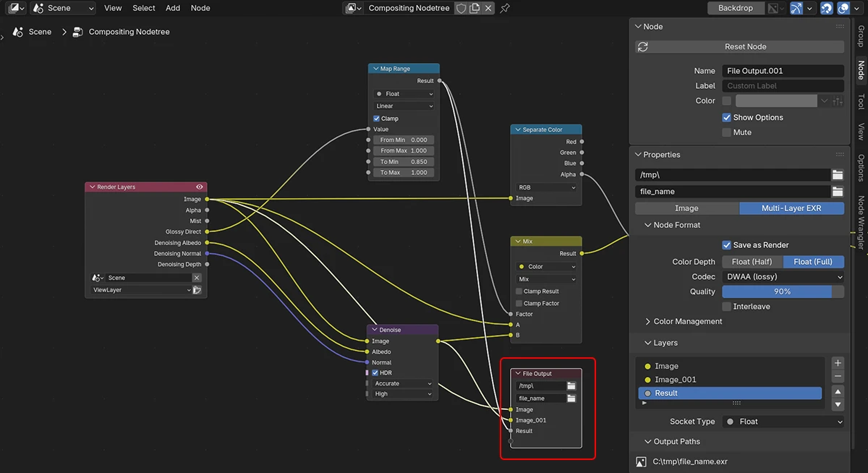
Task: Toggle the Backdrop button
Action: click(x=735, y=8)
